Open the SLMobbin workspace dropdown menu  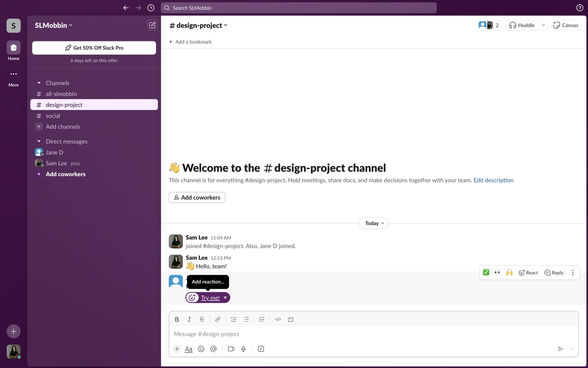[54, 25]
